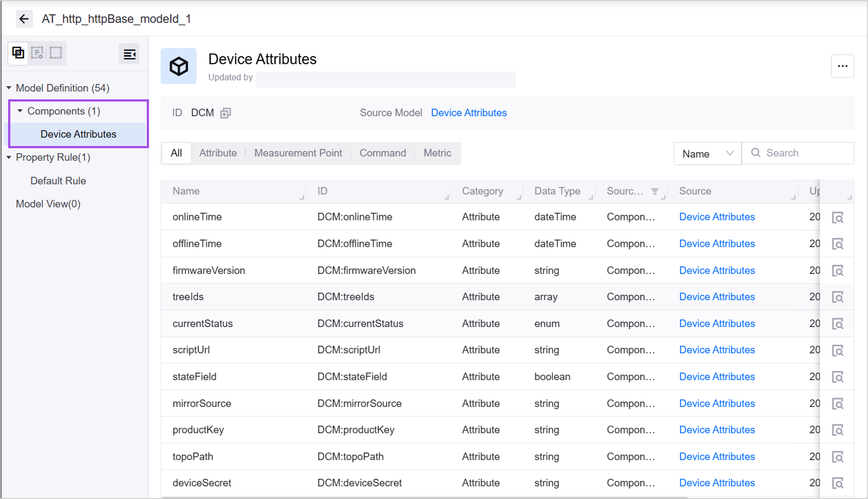This screenshot has height=499, width=868.
Task: View details icon for deviceSecret row
Action: click(838, 483)
